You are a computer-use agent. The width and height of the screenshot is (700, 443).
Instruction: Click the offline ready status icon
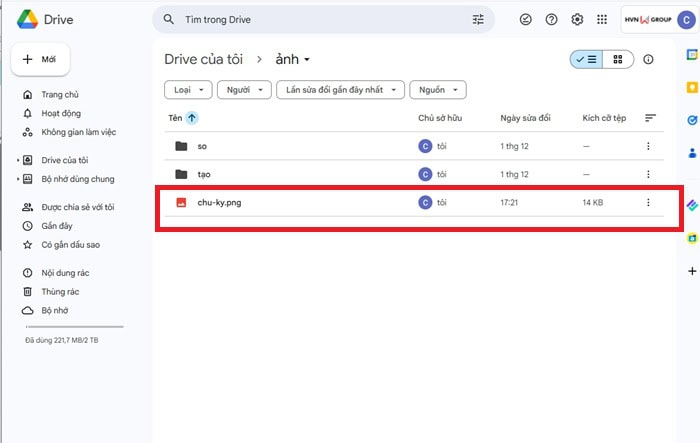[x=527, y=19]
